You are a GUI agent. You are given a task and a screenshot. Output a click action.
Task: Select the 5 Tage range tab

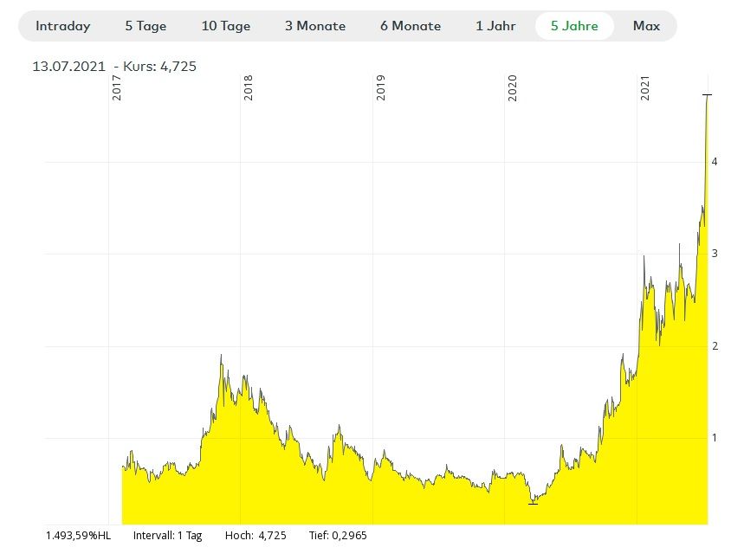pyautogui.click(x=146, y=26)
